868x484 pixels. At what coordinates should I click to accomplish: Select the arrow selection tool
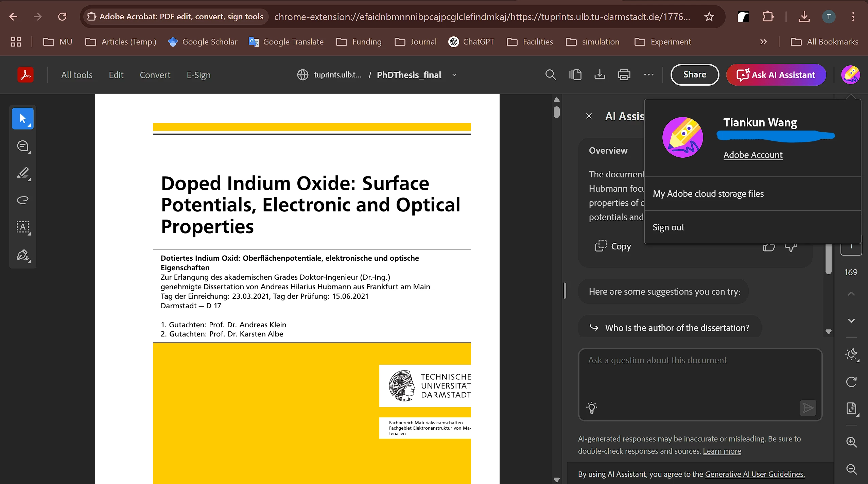click(x=22, y=119)
